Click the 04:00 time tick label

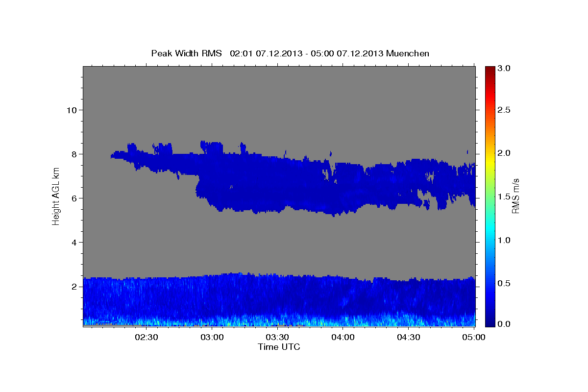343,337
